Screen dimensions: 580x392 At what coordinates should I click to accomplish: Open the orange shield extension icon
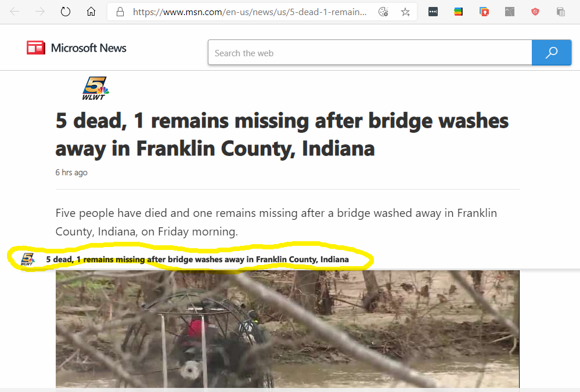pos(484,12)
